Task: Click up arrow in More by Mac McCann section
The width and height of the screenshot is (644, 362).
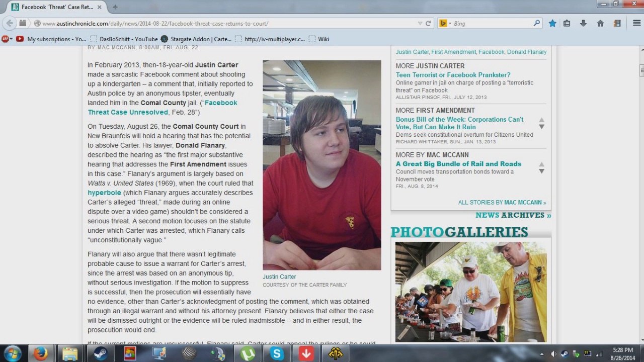Action: pos(542,164)
